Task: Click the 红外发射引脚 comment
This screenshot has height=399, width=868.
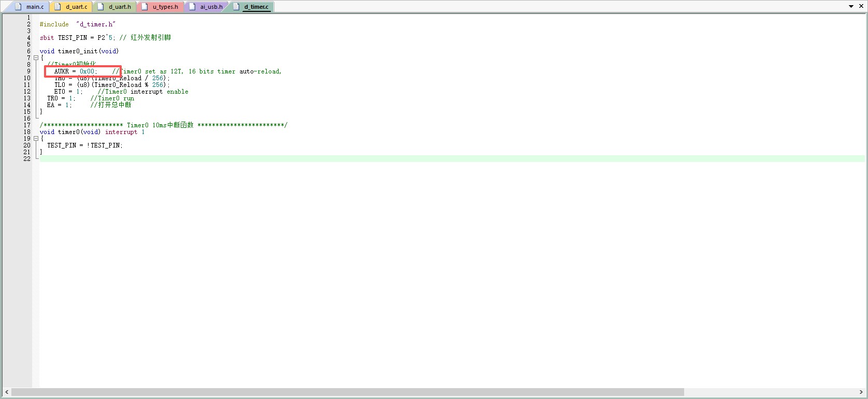Action: [145, 38]
